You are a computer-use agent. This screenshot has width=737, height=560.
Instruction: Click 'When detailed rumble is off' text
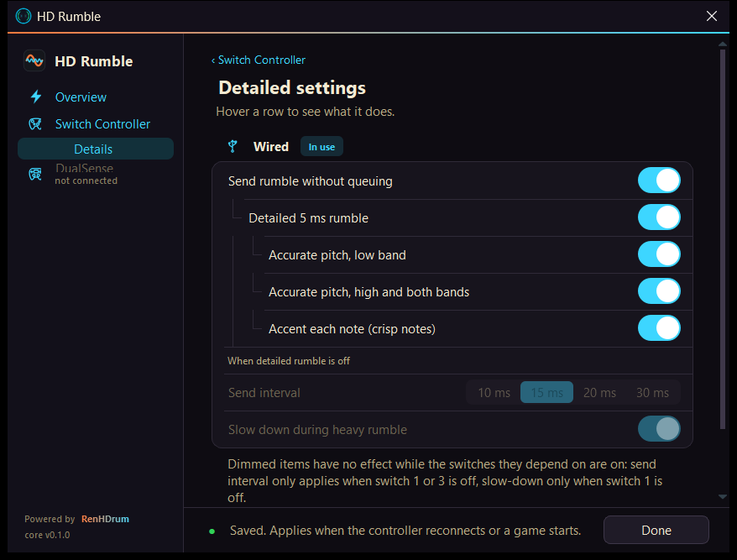pos(289,361)
